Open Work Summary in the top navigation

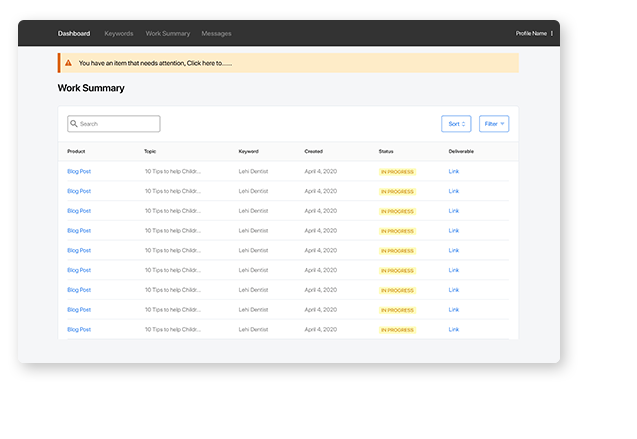(x=168, y=33)
